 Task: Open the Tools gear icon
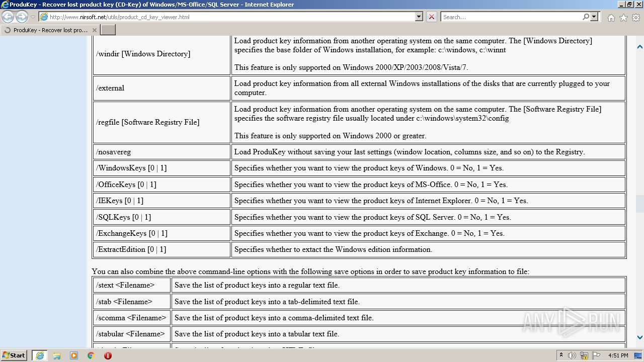pos(636,18)
